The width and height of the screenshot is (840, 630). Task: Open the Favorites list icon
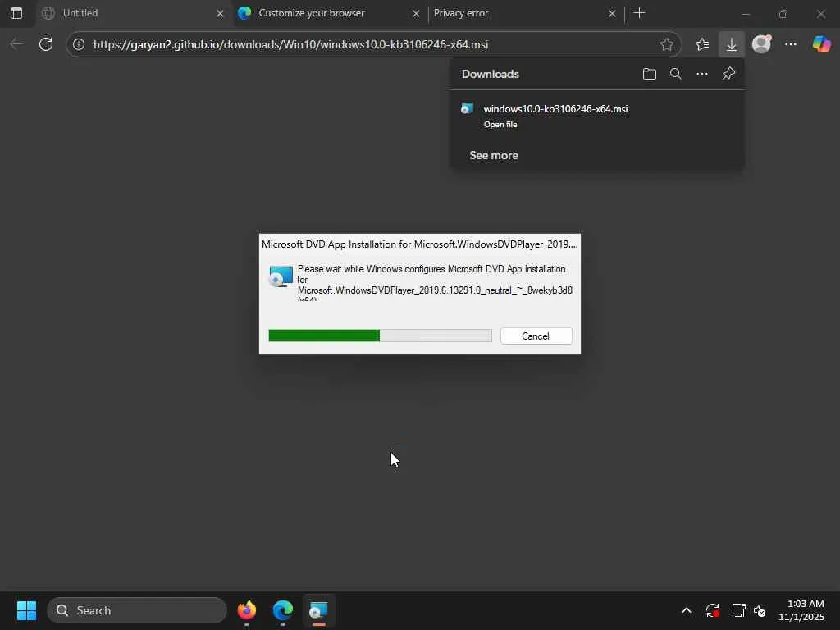point(702,44)
